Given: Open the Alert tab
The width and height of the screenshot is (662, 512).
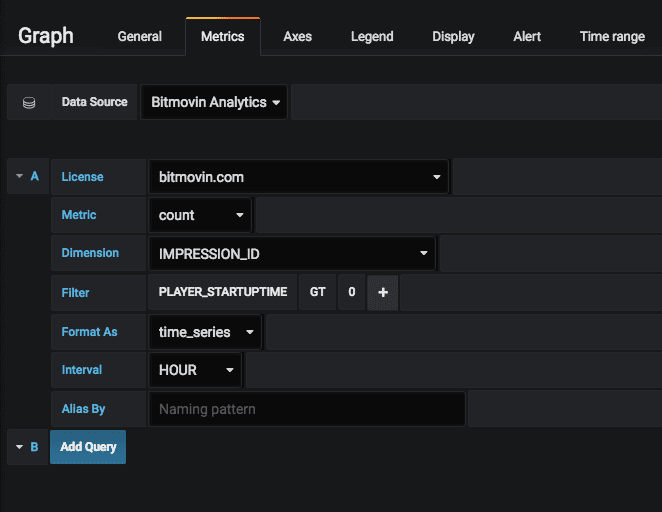Looking at the screenshot, I should 527,37.
